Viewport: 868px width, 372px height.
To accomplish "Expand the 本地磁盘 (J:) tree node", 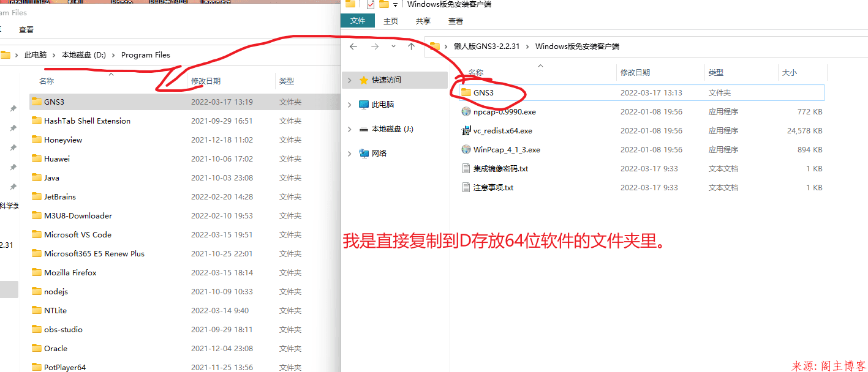I will (x=350, y=129).
